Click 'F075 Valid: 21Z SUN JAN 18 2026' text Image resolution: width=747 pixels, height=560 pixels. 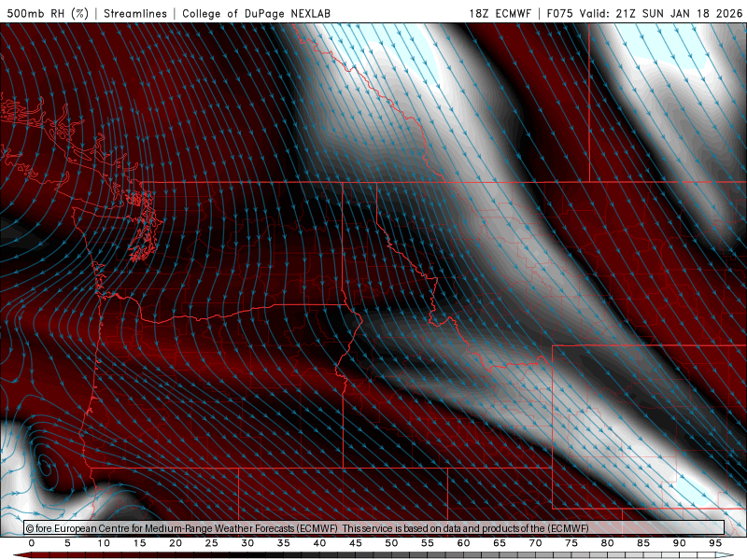[x=644, y=13]
